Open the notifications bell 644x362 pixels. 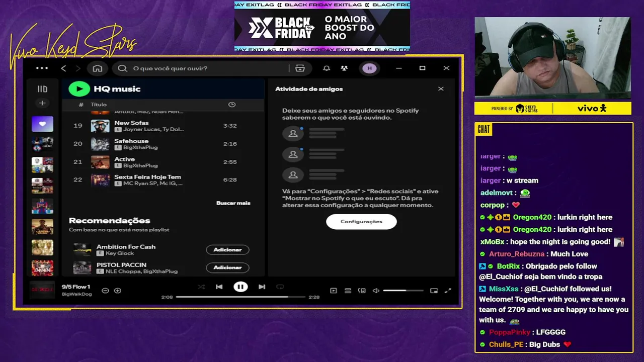(x=327, y=68)
